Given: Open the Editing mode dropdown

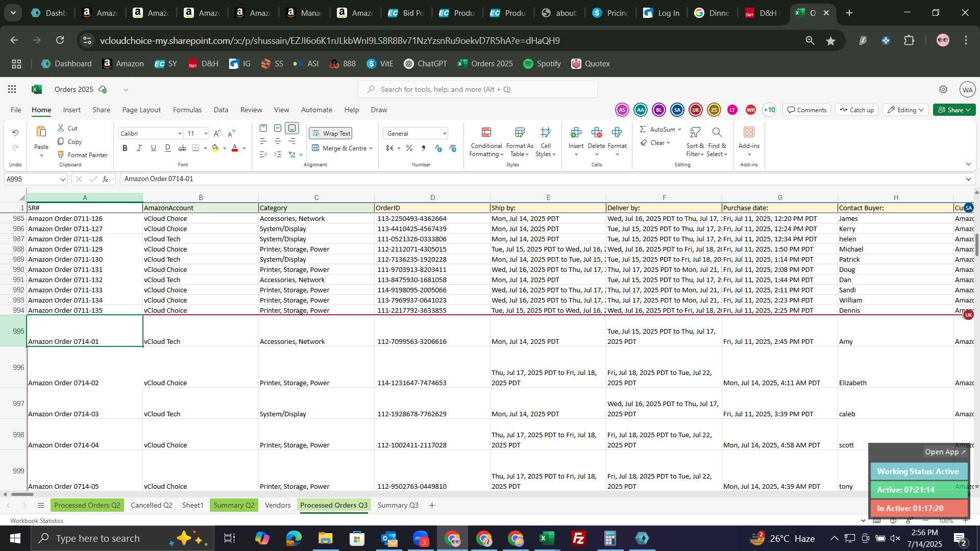Looking at the screenshot, I should [905, 110].
